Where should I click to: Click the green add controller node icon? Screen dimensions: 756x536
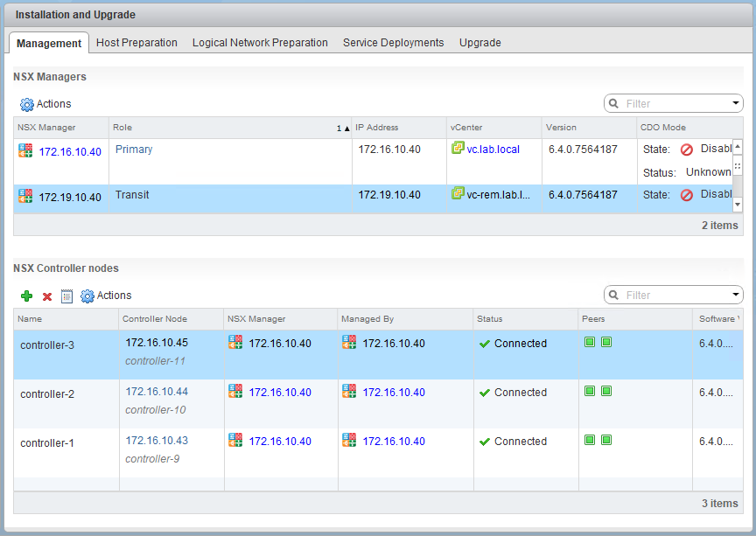(x=26, y=296)
